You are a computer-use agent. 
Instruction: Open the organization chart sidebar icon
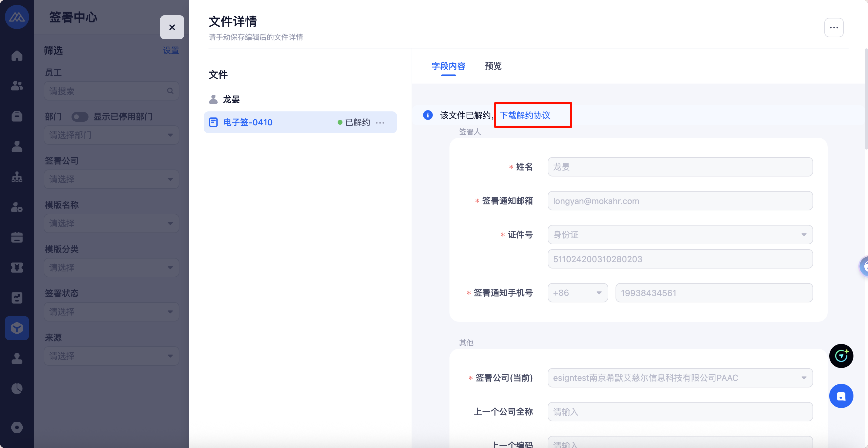pos(17,177)
